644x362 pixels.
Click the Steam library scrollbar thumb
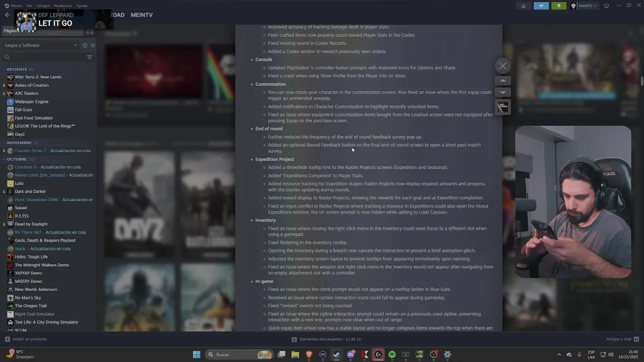tap(642, 81)
